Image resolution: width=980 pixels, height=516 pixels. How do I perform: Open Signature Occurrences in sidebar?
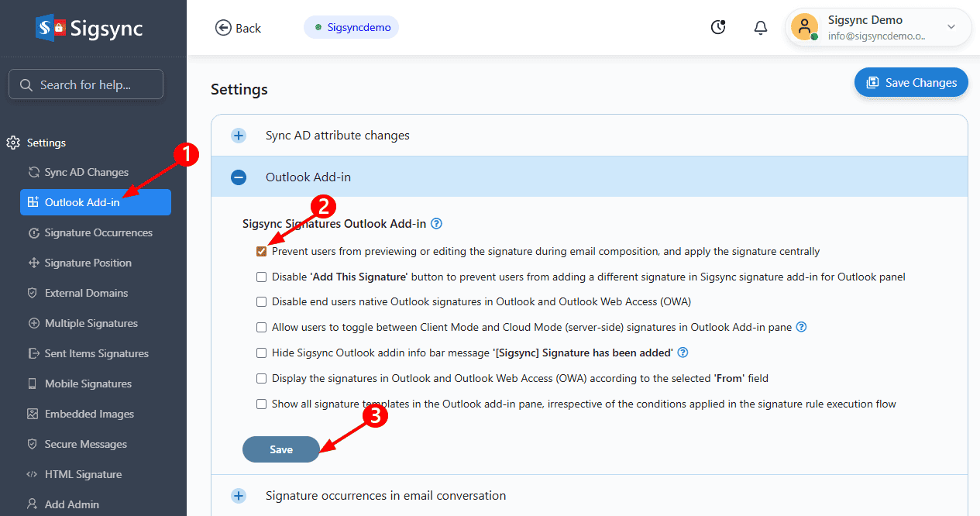click(x=98, y=232)
